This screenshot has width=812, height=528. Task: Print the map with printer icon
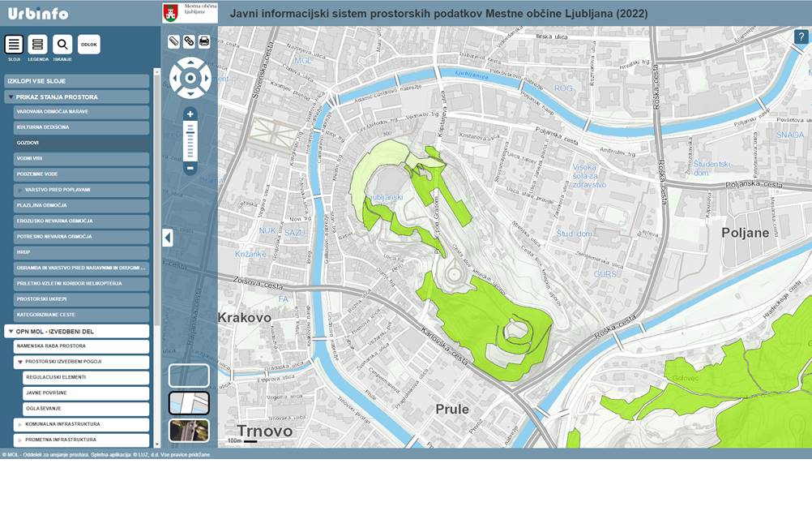204,41
